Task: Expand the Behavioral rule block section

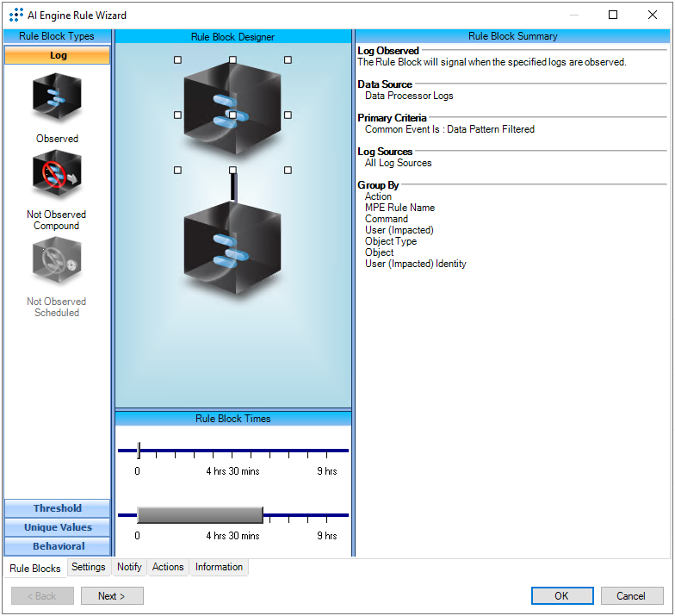Action: pyautogui.click(x=58, y=546)
